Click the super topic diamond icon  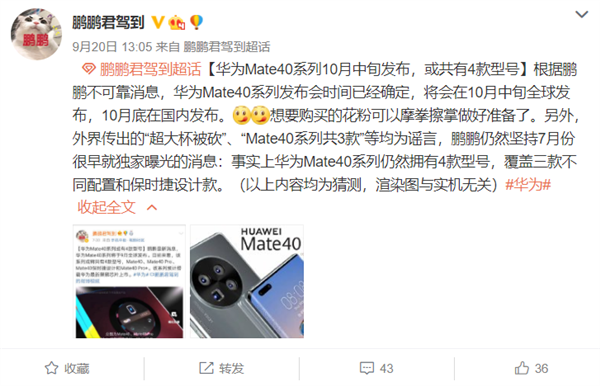pyautogui.click(x=89, y=69)
